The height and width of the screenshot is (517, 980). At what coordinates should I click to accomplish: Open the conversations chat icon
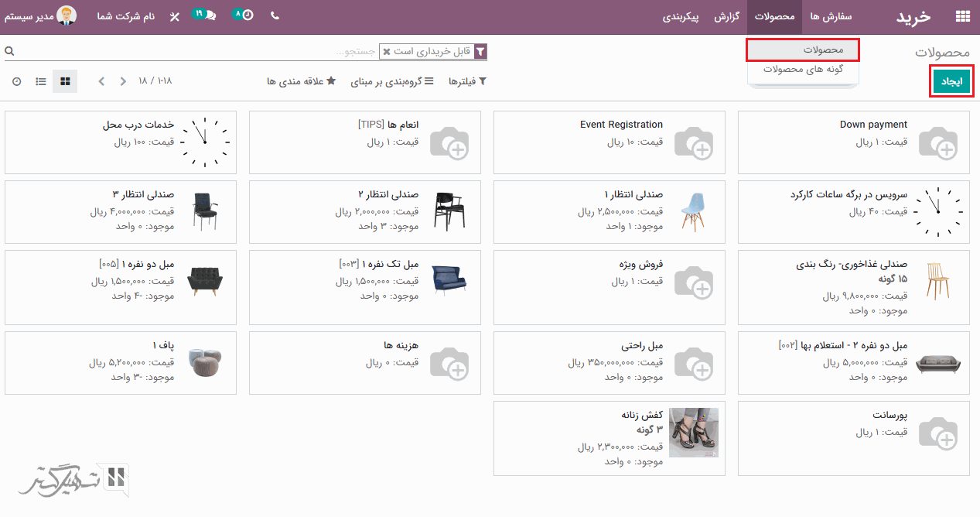[x=204, y=15]
